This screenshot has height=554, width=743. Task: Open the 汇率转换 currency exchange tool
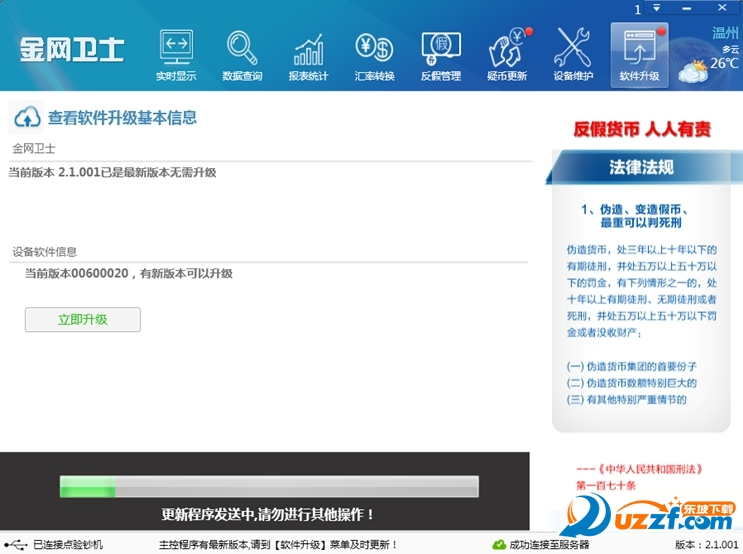tap(374, 55)
